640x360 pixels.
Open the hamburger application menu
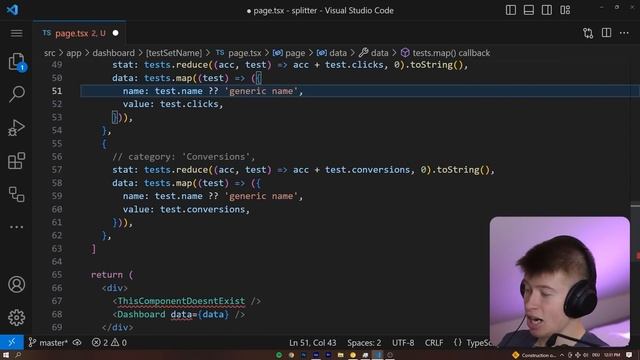[x=16, y=33]
